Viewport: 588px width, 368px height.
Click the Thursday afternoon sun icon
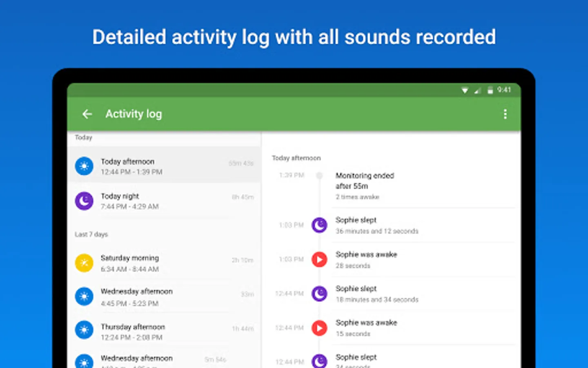(84, 330)
